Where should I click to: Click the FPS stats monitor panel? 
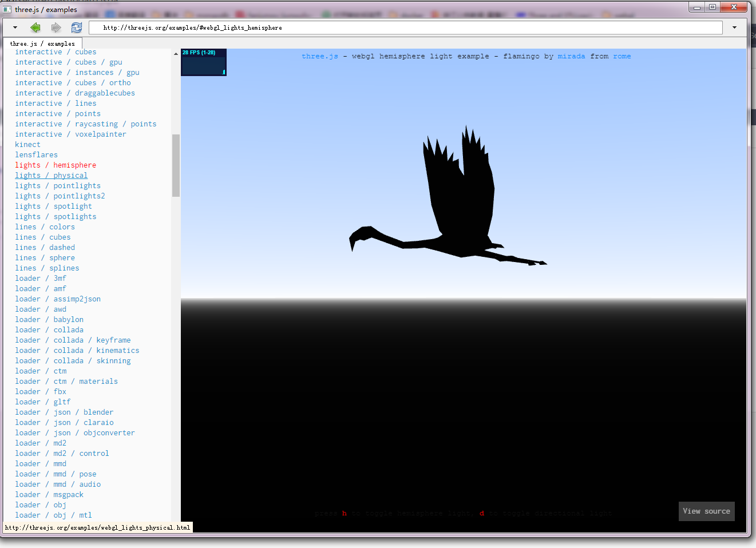[204, 62]
